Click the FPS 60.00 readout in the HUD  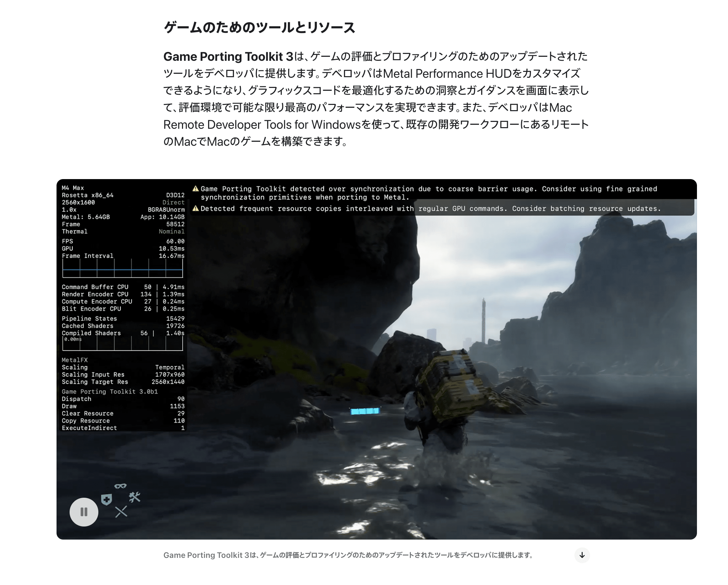coord(123,241)
